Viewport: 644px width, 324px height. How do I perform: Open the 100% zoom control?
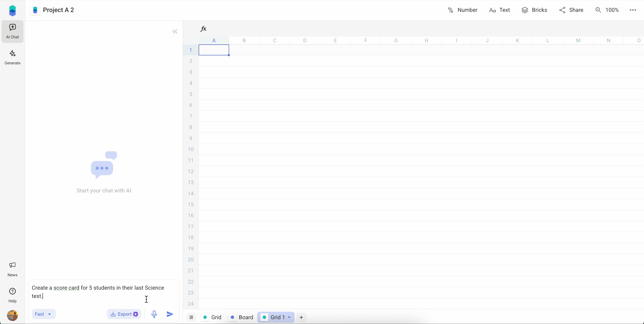pyautogui.click(x=607, y=10)
